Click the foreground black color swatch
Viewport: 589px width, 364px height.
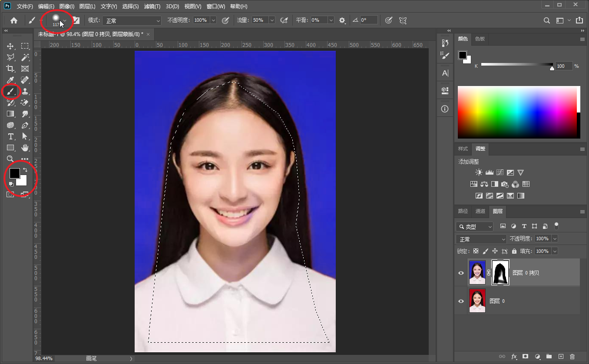click(14, 173)
